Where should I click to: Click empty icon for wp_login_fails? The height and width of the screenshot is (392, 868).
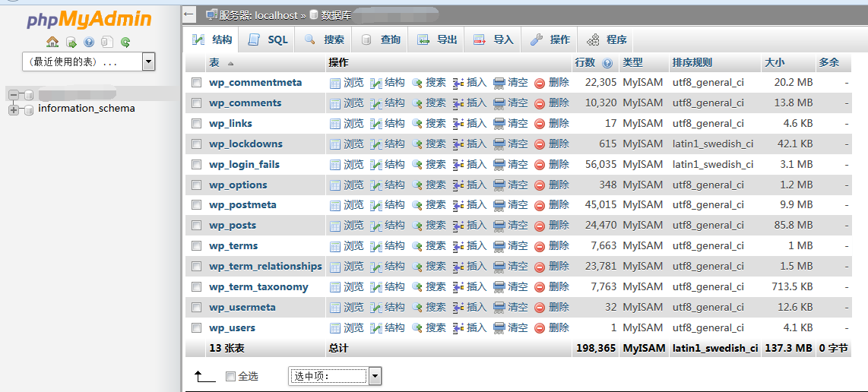(499, 165)
